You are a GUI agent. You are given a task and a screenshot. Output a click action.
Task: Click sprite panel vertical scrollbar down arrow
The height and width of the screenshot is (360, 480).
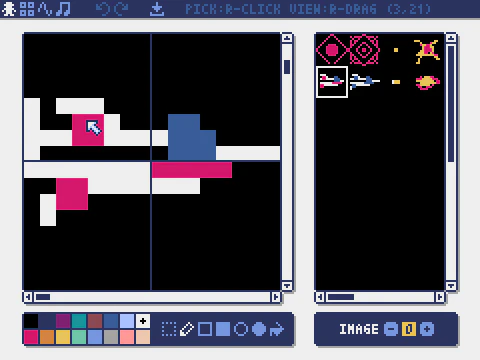point(451,286)
